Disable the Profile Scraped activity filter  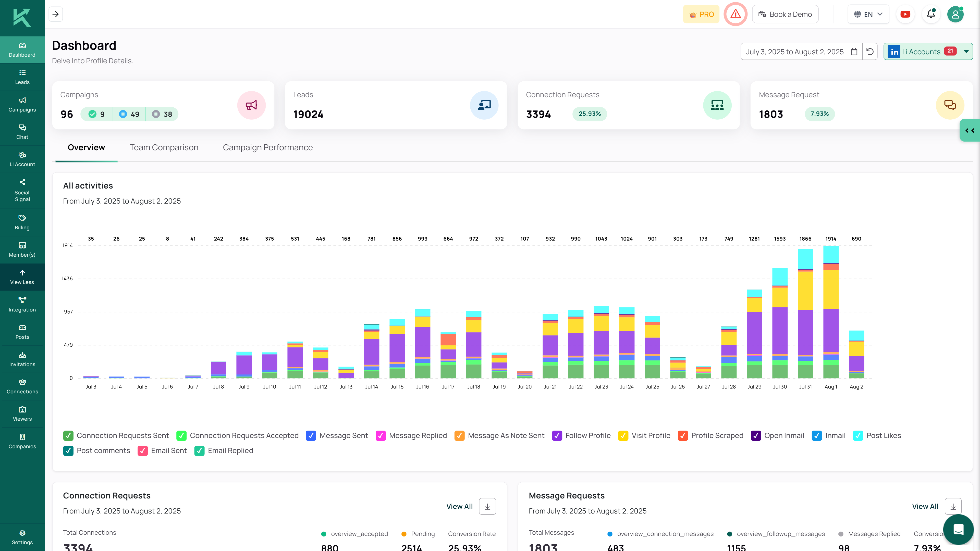683,435
